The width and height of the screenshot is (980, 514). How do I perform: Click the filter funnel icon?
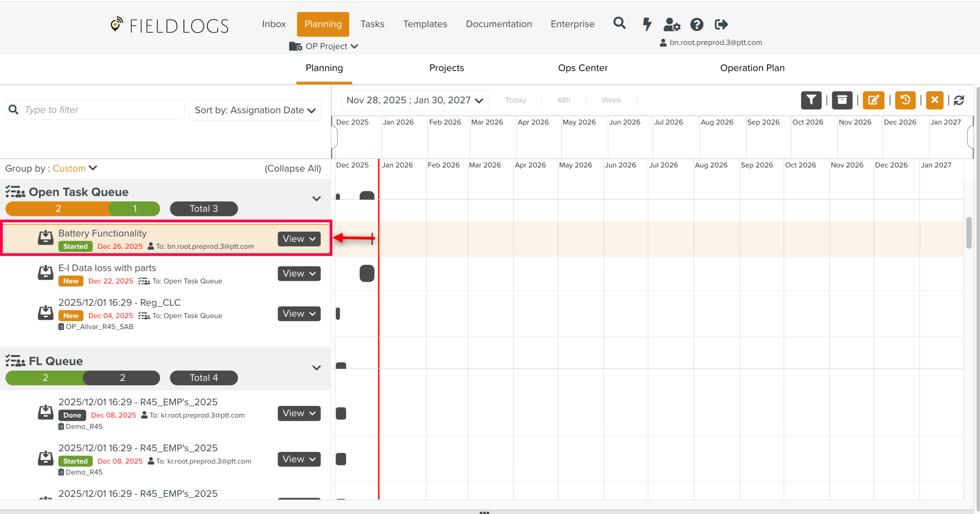(811, 100)
